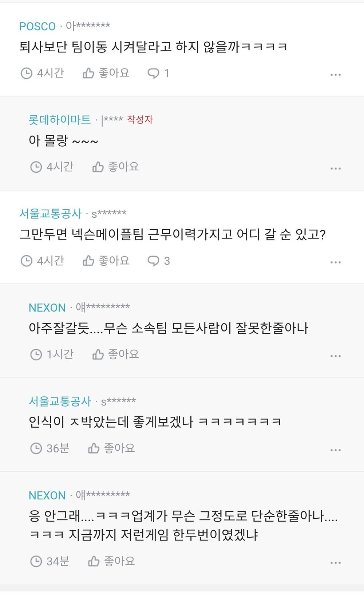Like the 서울교통공사 comment posted 4 hours ago
364x598 pixels.
106,261
